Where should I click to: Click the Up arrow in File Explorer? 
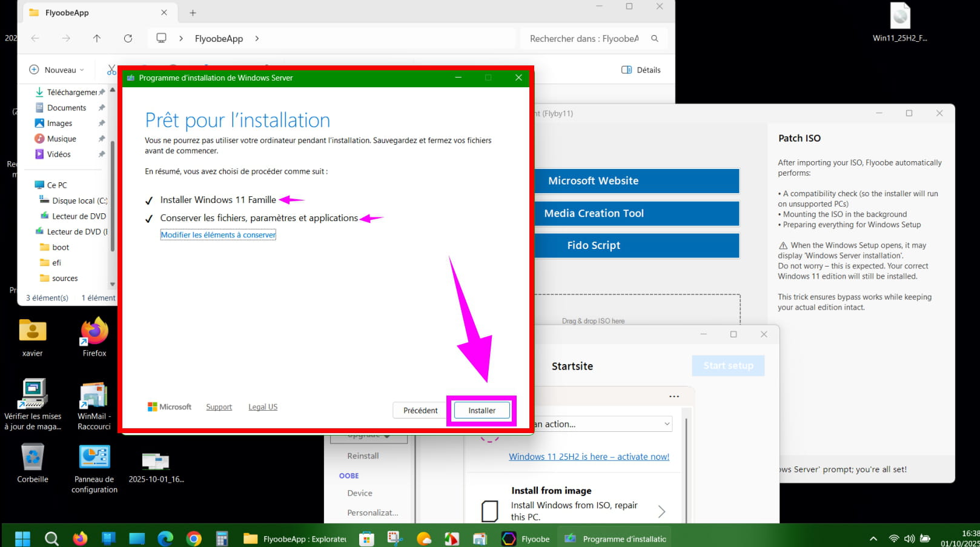[x=97, y=38]
